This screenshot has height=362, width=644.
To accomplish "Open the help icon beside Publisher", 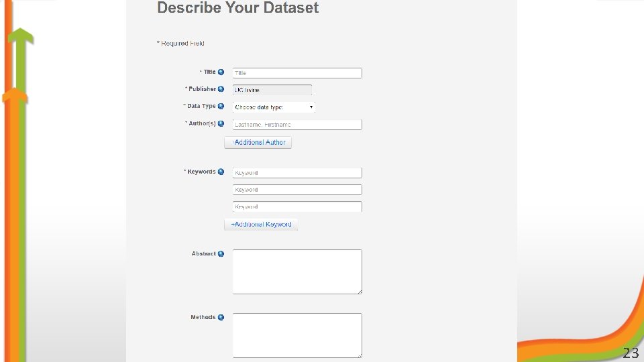I will pos(221,89).
